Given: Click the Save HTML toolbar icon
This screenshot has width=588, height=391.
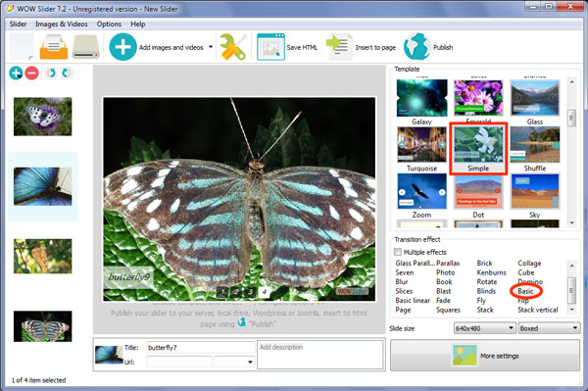Looking at the screenshot, I should click(x=270, y=47).
